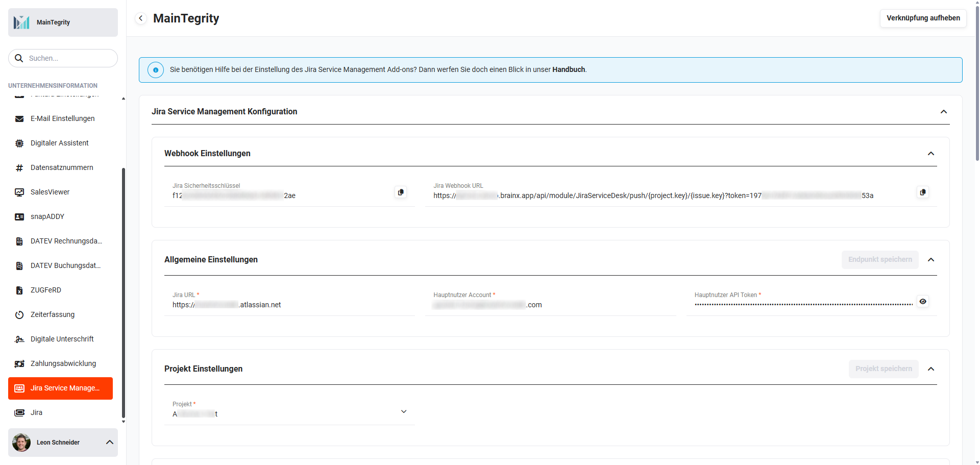Click the search magnifier icon
Viewport: 980px width, 465px height.
click(19, 58)
